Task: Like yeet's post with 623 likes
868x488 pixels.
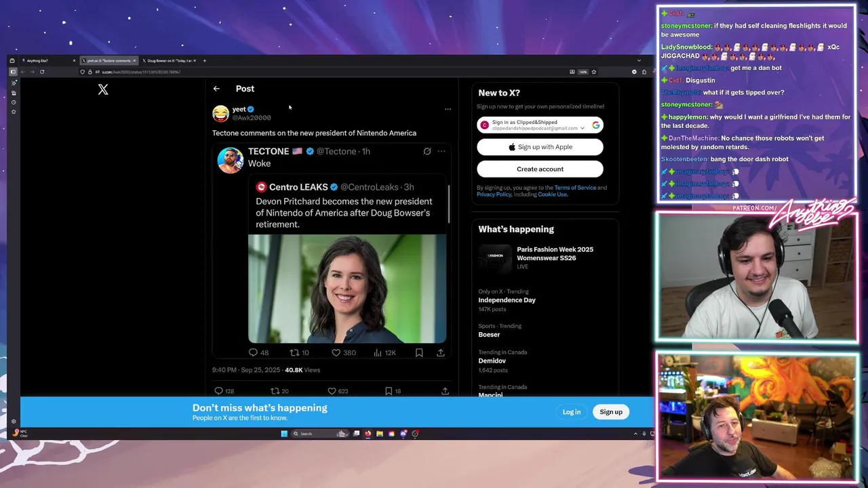Action: click(332, 391)
